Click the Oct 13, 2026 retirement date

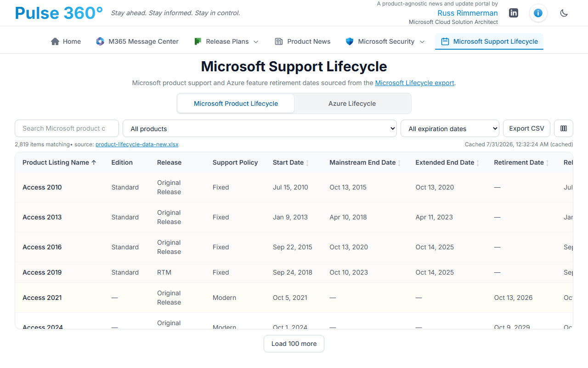(513, 298)
